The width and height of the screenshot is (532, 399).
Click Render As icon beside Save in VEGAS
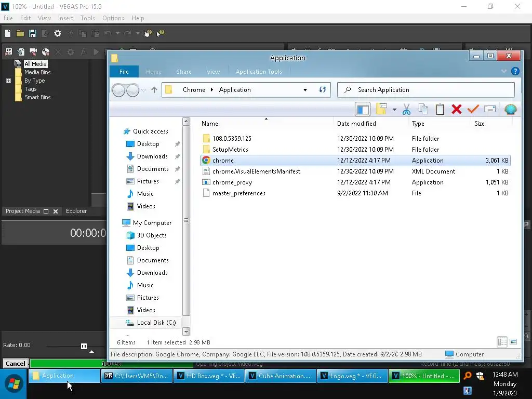point(45,33)
